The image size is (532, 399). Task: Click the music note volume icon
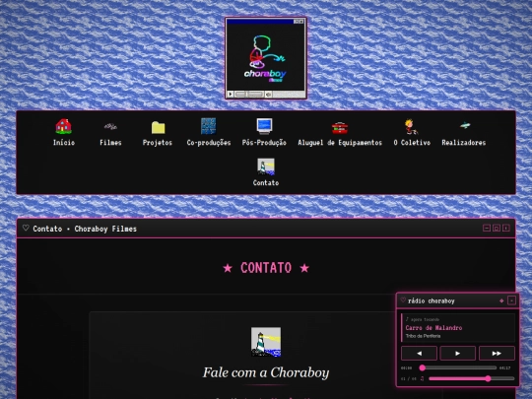pos(423,378)
